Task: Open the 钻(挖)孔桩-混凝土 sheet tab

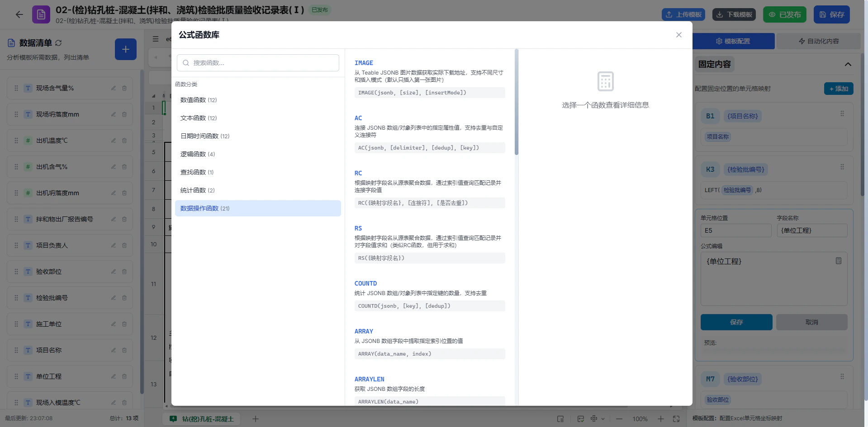Action: pyautogui.click(x=201, y=419)
